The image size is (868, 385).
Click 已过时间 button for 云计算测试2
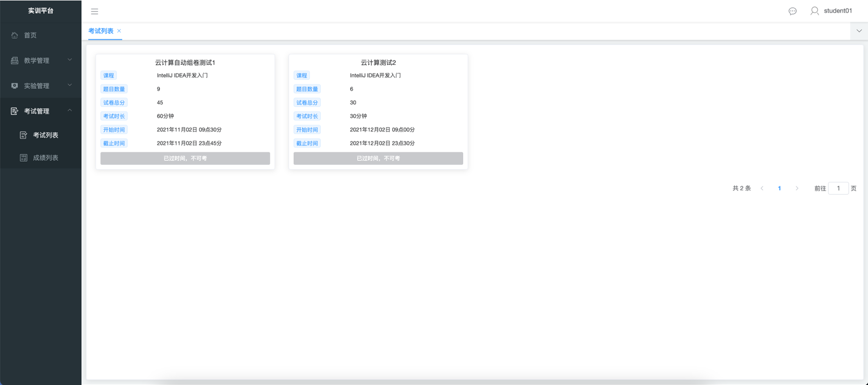click(x=378, y=158)
